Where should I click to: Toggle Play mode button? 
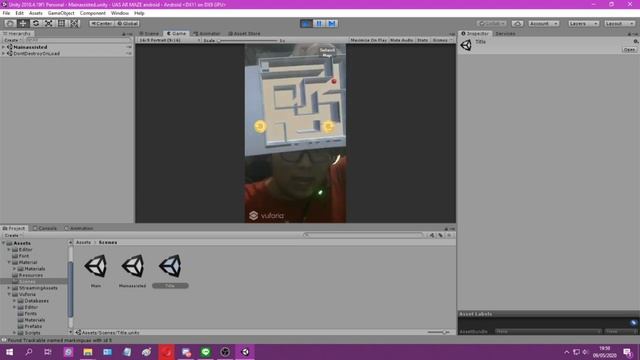pos(306,23)
